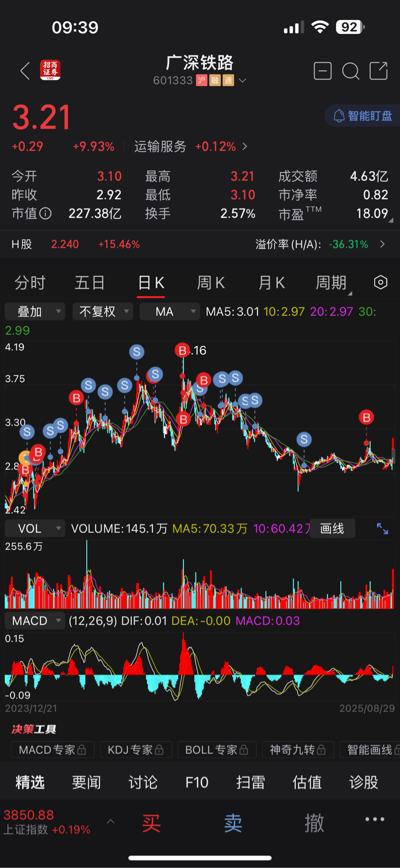Viewport: 400px width, 868px height.
Task: Open the MA indicator dropdown
Action: (x=170, y=311)
